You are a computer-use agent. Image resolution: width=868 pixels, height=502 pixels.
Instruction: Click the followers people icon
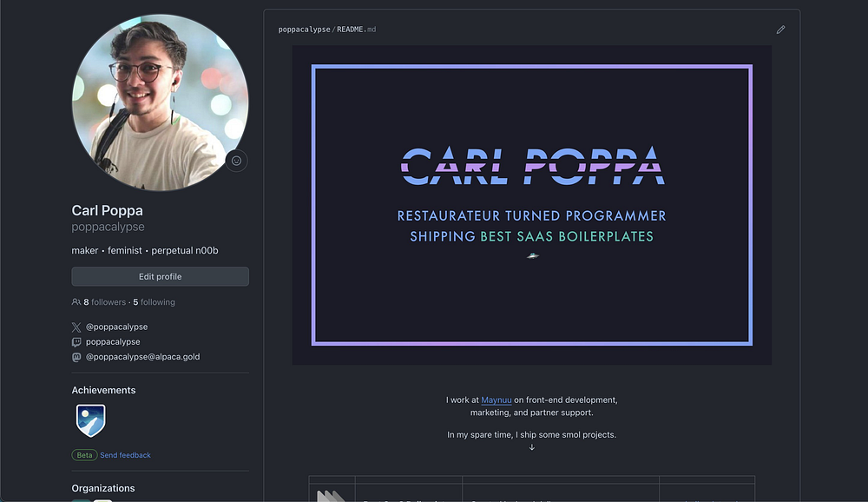click(x=76, y=302)
